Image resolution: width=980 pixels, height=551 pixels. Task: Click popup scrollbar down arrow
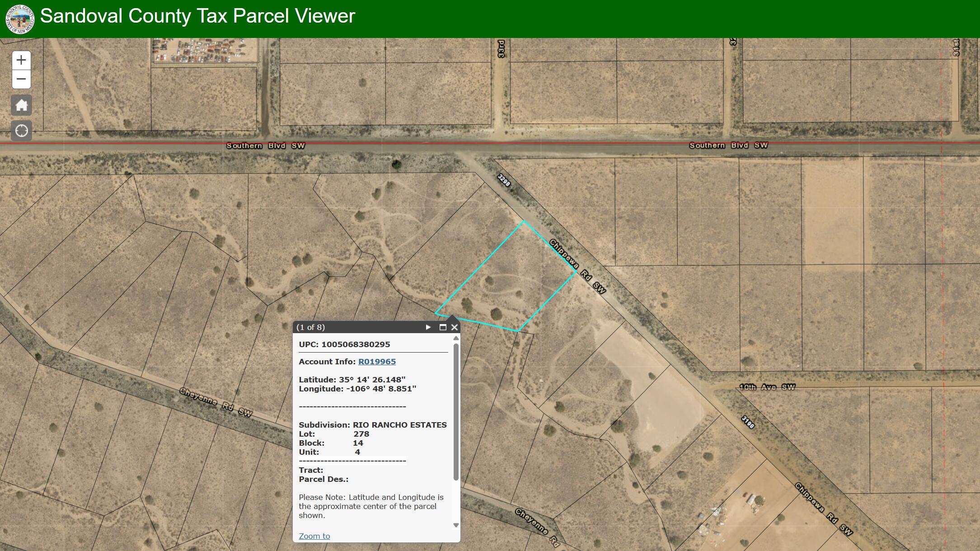point(456,525)
